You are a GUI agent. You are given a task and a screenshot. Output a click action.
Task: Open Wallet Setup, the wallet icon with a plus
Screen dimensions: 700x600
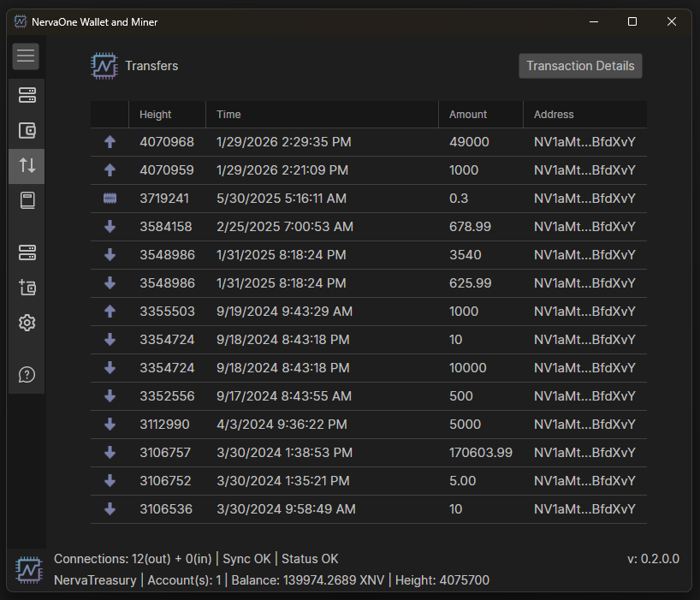coord(27,288)
